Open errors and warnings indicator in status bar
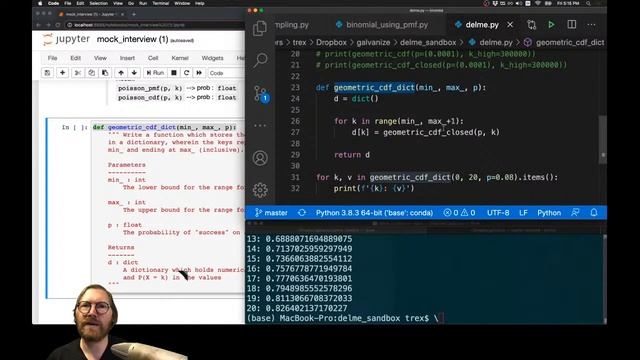Image resolution: width=640 pixels, height=360 pixels. pos(459,213)
